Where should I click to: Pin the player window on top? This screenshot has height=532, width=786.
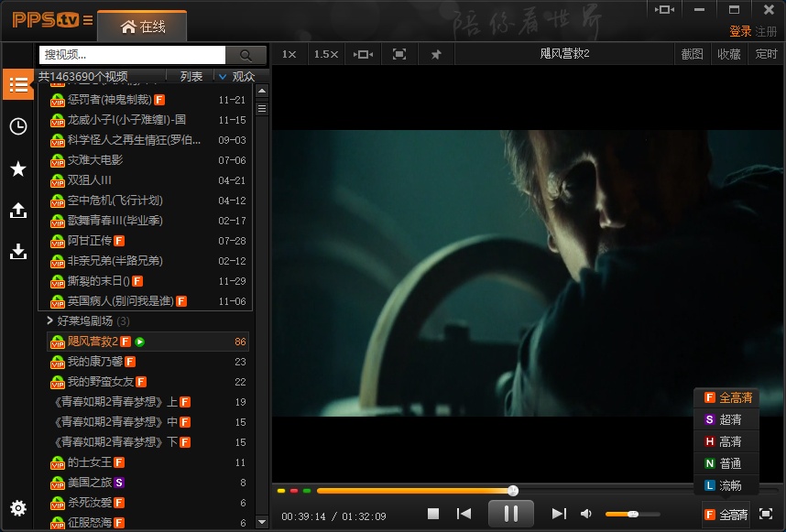point(436,54)
